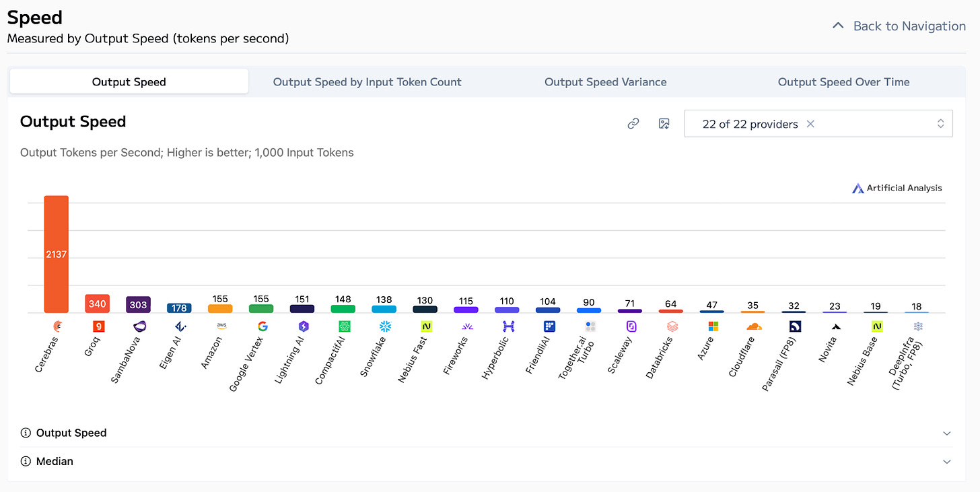
Task: Select the Output Speed tab
Action: (129, 82)
